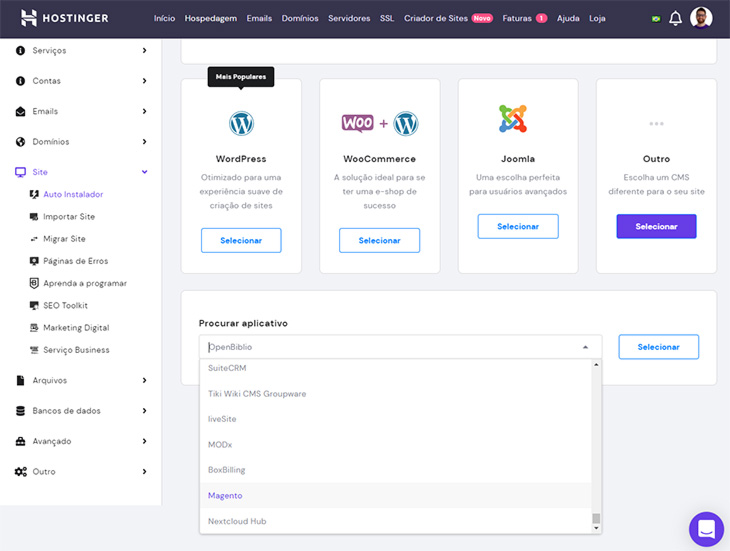This screenshot has height=551, width=730.
Task: Expand the Bancos de dados chevron
Action: [144, 411]
